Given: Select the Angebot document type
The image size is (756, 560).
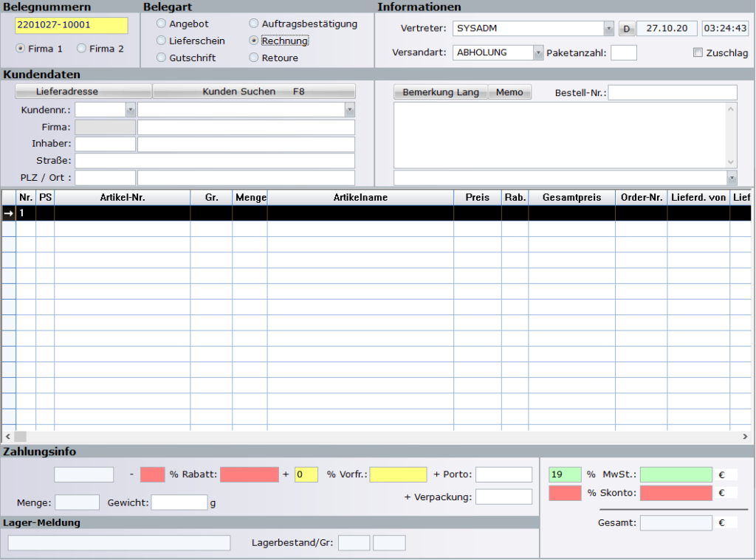Looking at the screenshot, I should [162, 24].
